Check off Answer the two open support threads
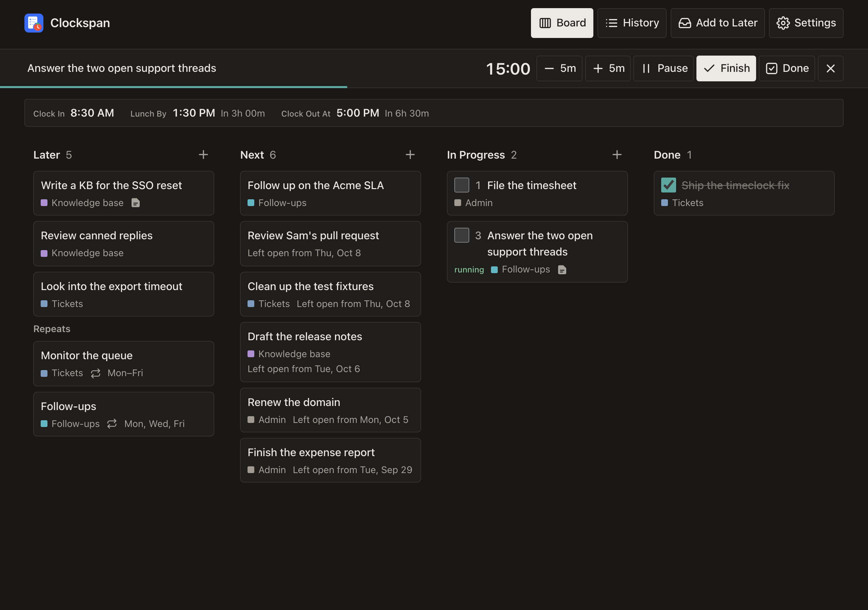Viewport: 868px width, 610px height. pos(461,235)
